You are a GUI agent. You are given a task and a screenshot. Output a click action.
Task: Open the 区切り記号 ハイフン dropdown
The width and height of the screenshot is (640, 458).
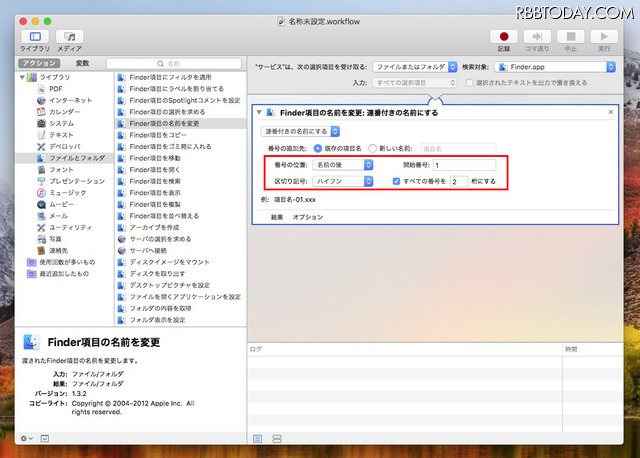pyautogui.click(x=343, y=181)
